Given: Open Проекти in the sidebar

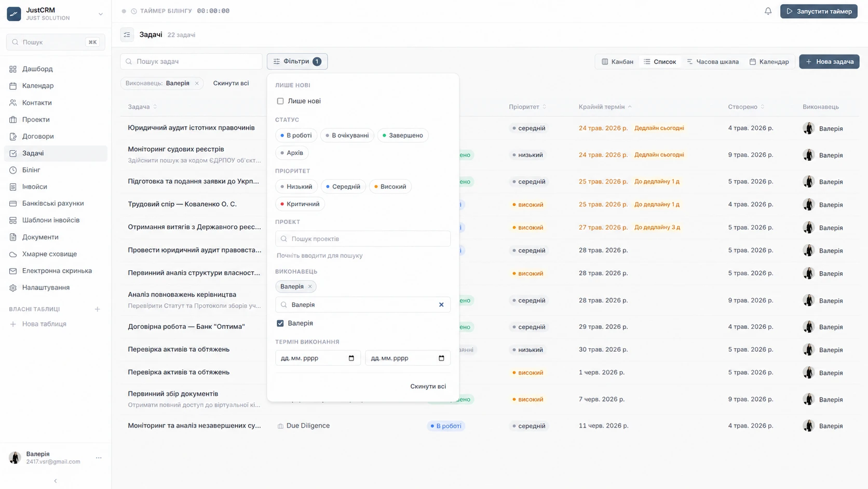Looking at the screenshot, I should click(56, 120).
